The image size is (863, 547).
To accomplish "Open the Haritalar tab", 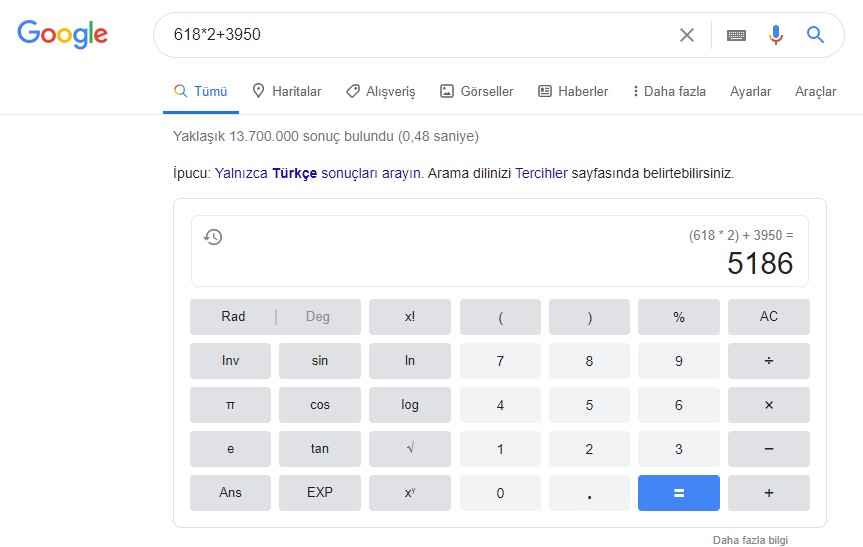I will click(287, 91).
